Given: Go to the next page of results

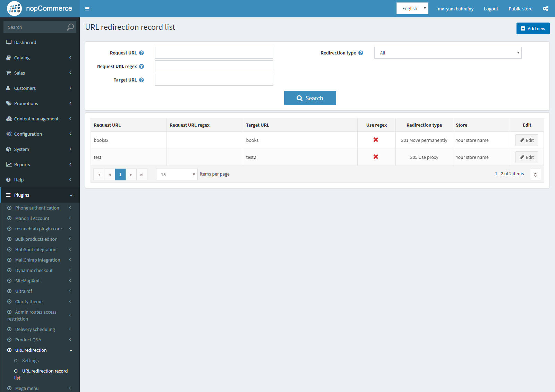Looking at the screenshot, I should [131, 174].
